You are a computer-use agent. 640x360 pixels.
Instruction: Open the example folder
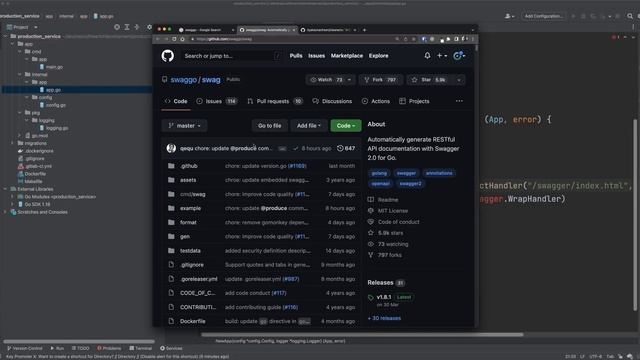tap(190, 208)
